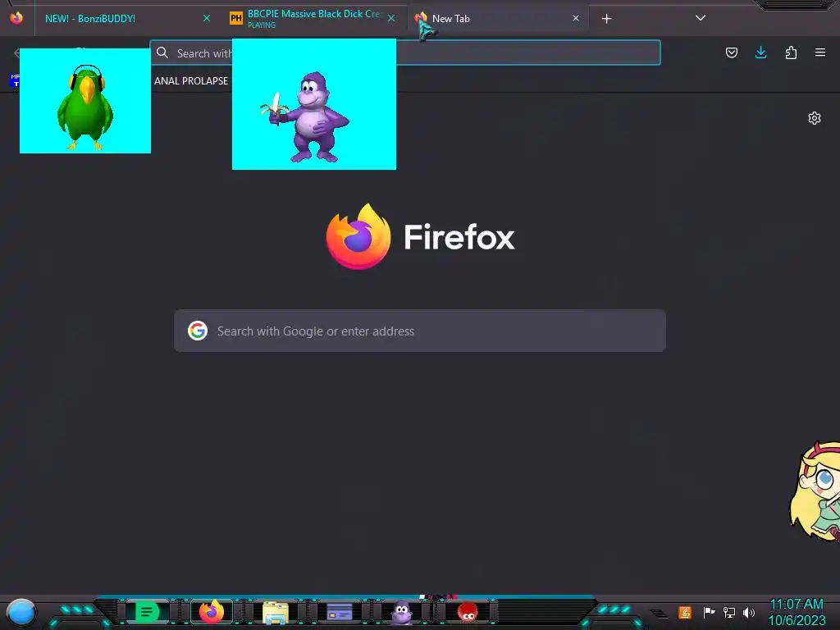Click the purple Bonzi gorilla holding a banana
The width and height of the screenshot is (840, 630).
[305, 116]
